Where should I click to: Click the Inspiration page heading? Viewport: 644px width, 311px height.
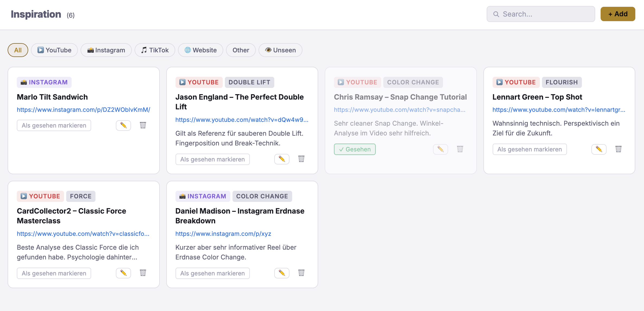point(36,14)
